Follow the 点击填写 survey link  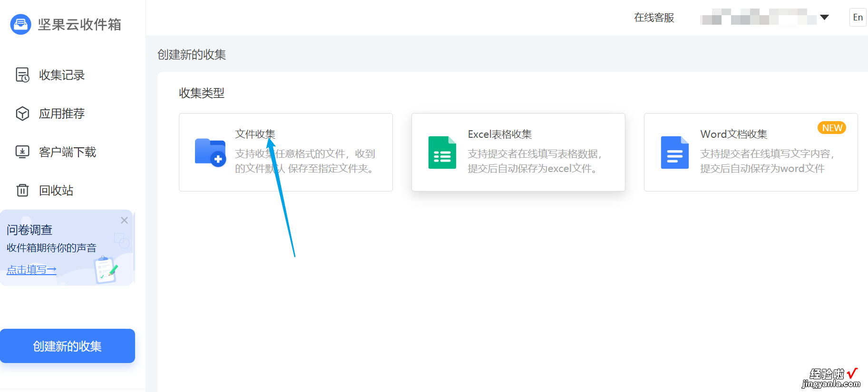[x=31, y=270]
